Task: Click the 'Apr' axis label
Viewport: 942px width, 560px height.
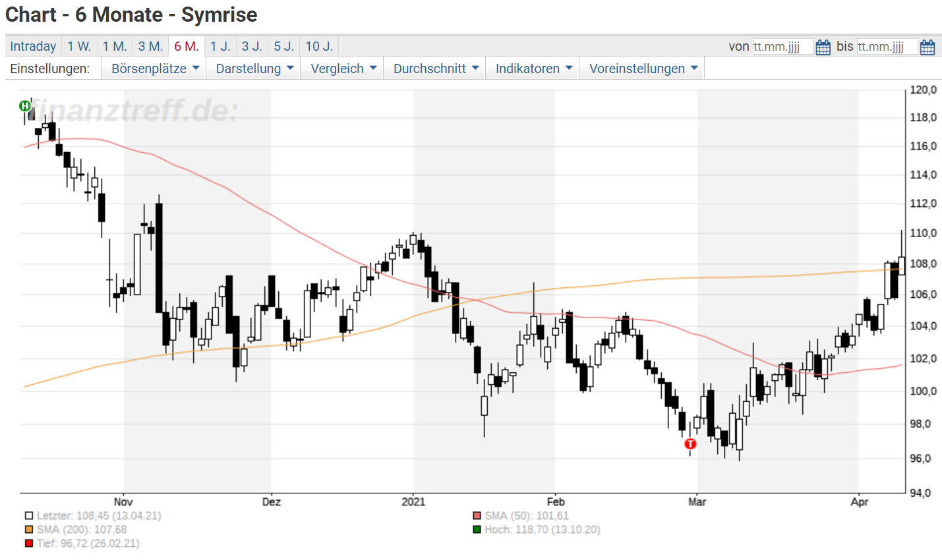Action: coord(860,502)
